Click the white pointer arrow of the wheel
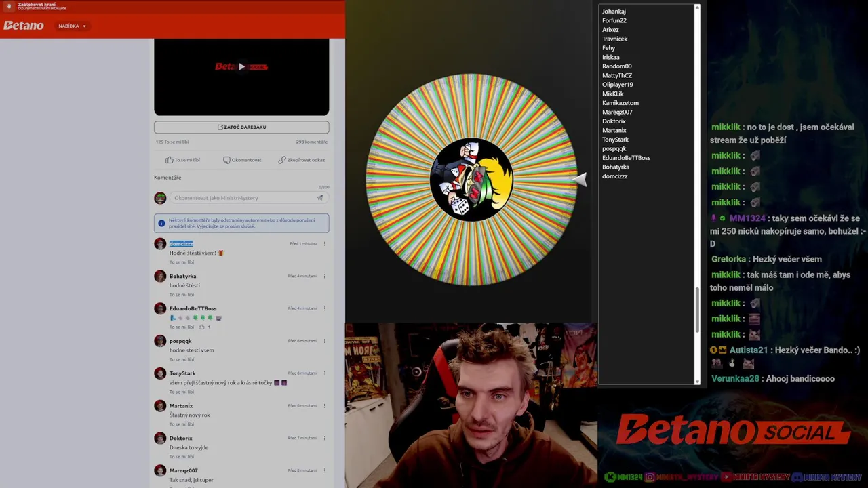 tap(580, 179)
